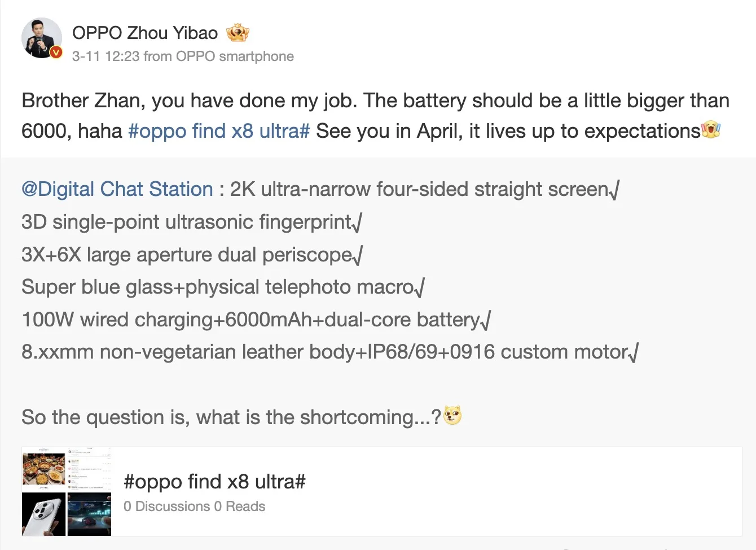Click the '3X+6X large aperture dual periscope' line
756x550 pixels.
click(187, 255)
